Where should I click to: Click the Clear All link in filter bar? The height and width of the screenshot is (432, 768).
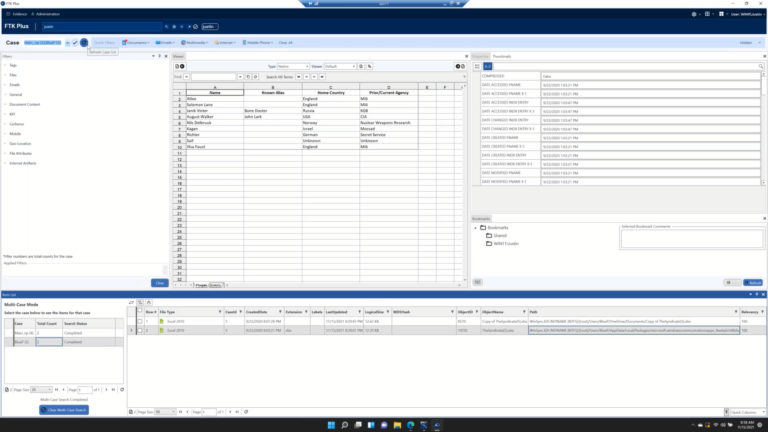coord(285,43)
